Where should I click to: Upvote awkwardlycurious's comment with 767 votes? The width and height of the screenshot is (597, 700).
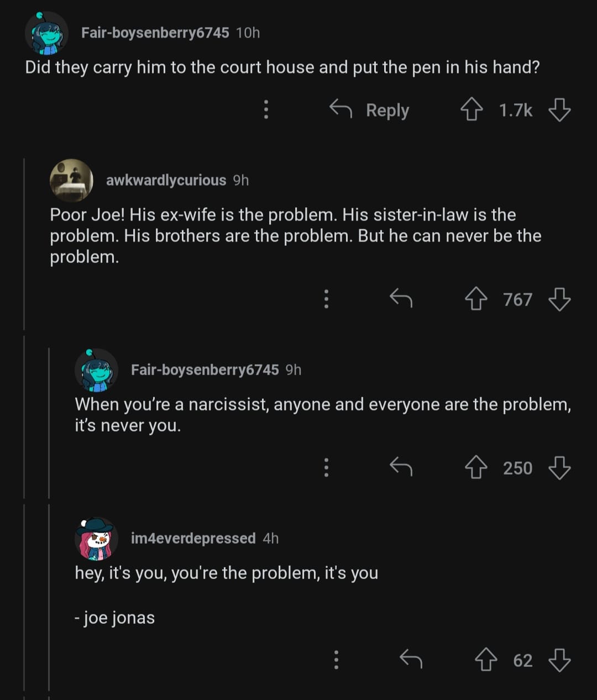[x=476, y=299]
